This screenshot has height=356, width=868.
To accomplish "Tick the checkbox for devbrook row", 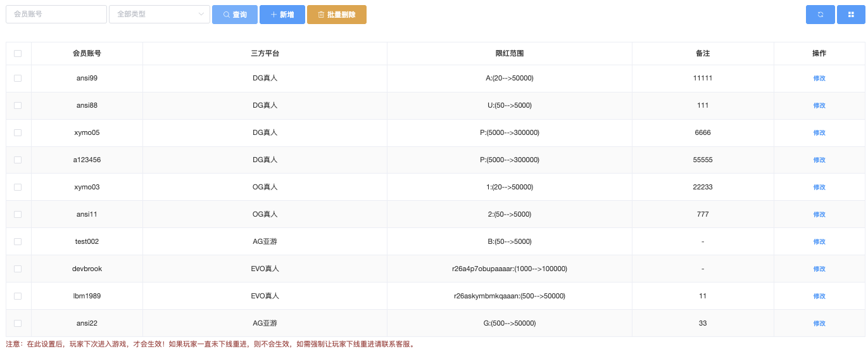I will click(x=18, y=269).
